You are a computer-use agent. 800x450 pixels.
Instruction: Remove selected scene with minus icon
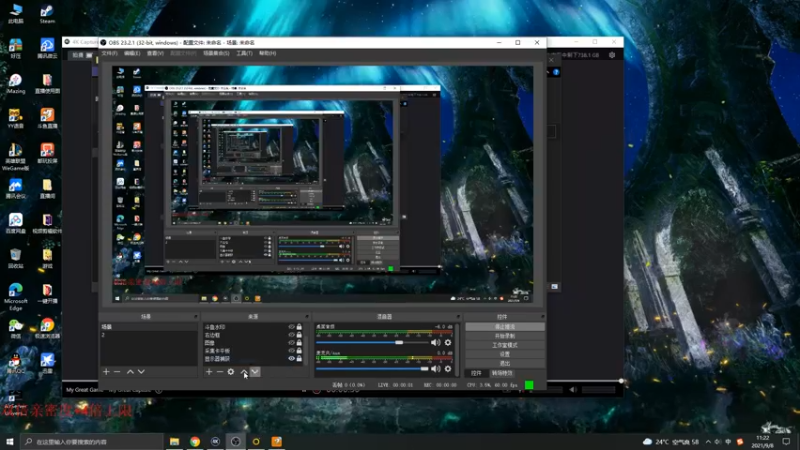[117, 372]
